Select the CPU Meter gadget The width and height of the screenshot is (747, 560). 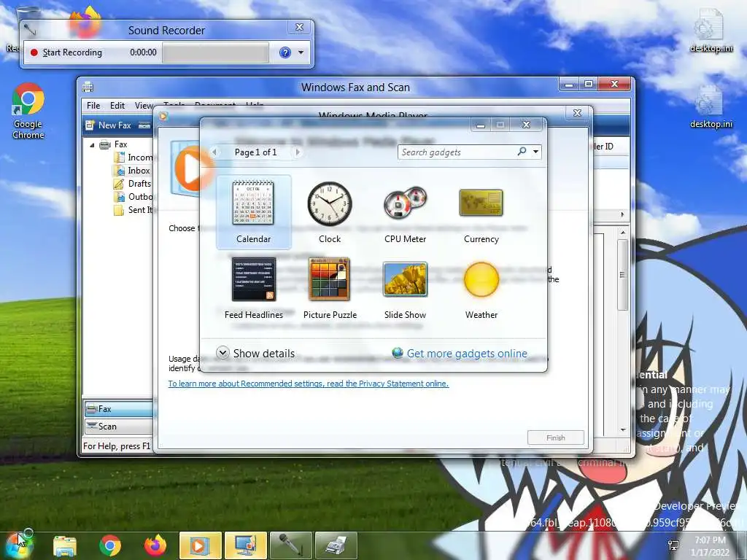406,212
